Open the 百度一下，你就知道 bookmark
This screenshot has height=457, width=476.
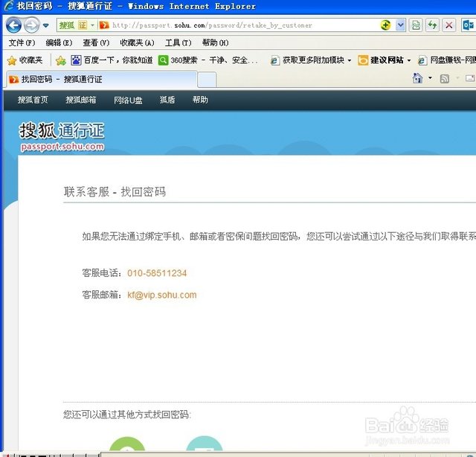[112, 60]
